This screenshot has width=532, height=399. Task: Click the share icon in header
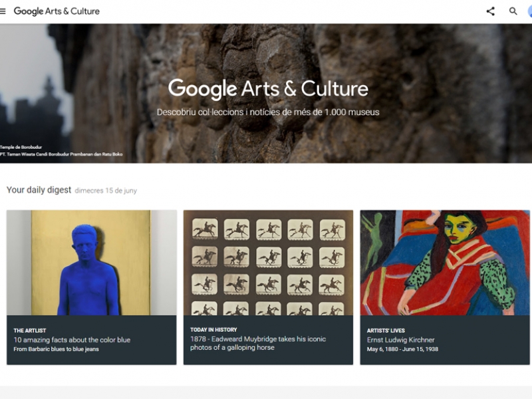[x=490, y=11]
